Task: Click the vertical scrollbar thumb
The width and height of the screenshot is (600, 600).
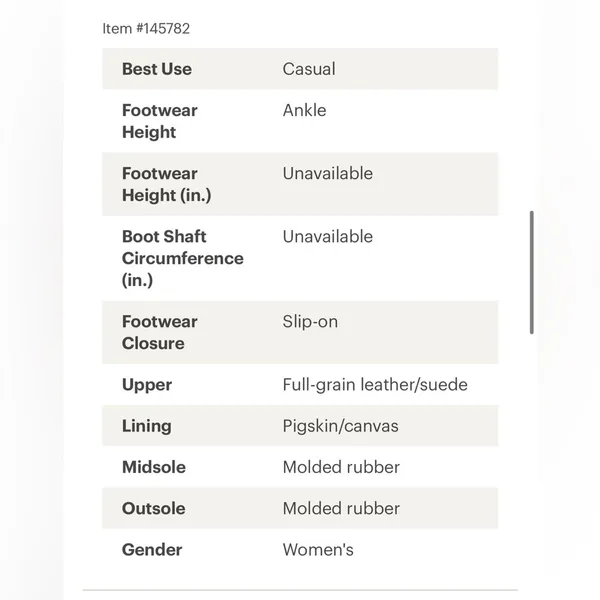Action: (532, 272)
